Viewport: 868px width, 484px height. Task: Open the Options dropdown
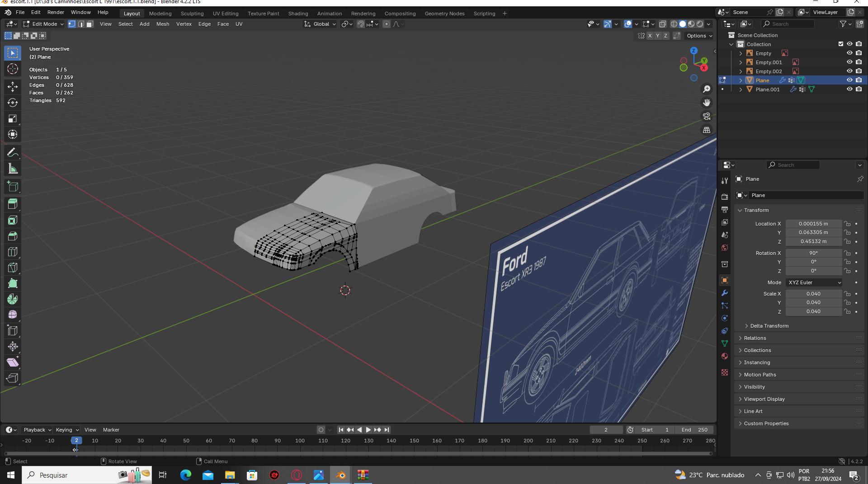click(x=699, y=36)
